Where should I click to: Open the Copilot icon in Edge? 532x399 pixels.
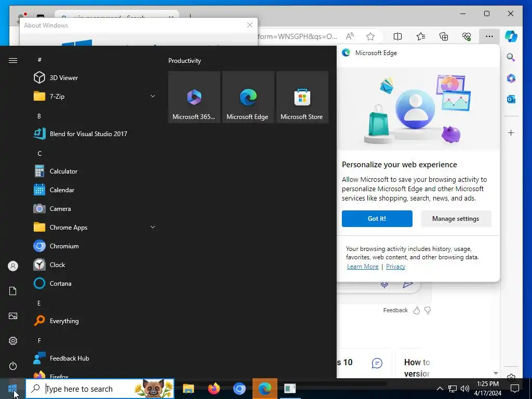[x=511, y=36]
